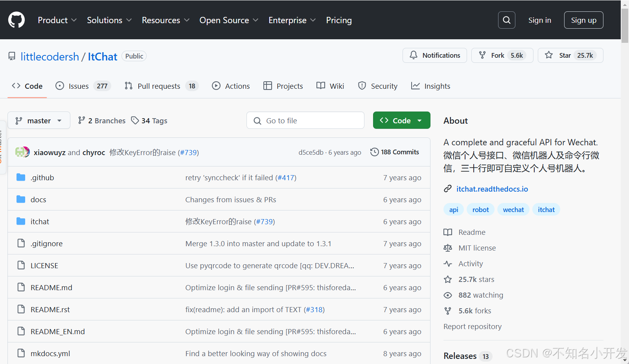Switch to the Wiki tab

330,86
